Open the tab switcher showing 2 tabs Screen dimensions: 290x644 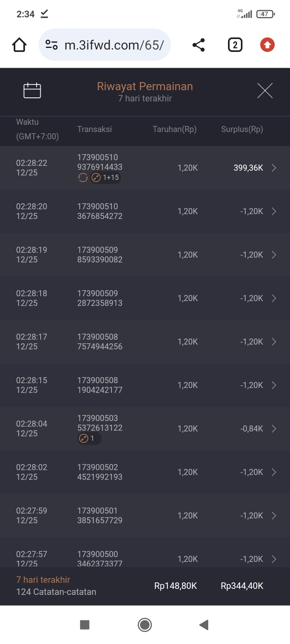[x=235, y=45]
